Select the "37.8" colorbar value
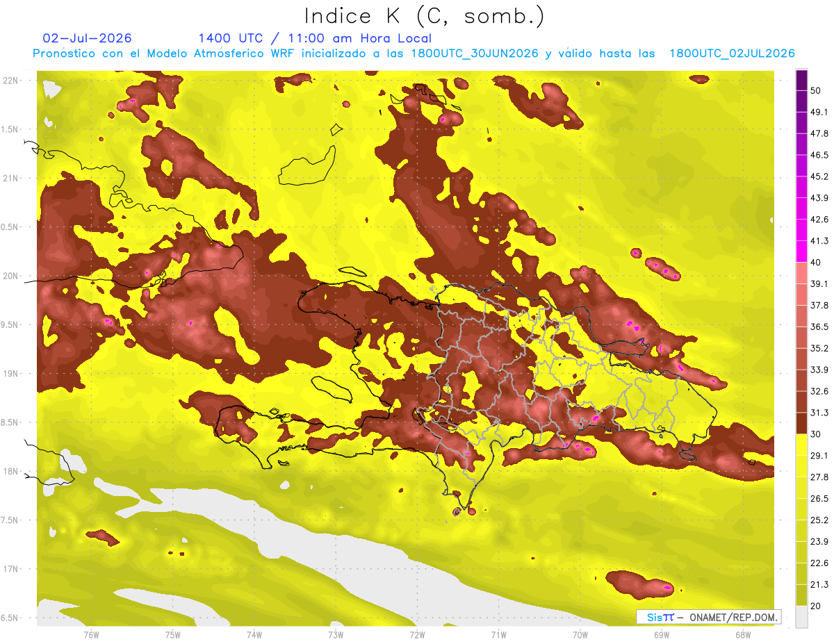 (819, 305)
